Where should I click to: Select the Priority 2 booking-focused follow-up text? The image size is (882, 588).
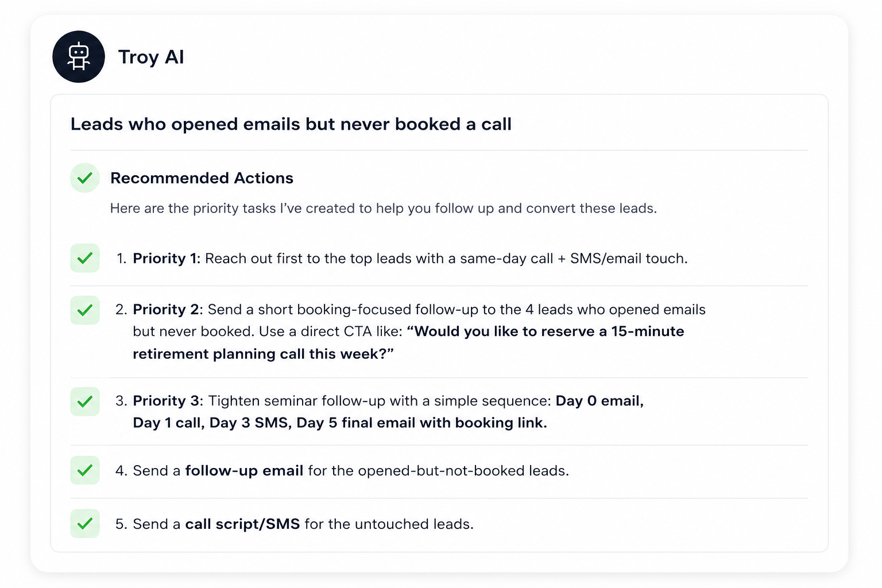click(419, 331)
